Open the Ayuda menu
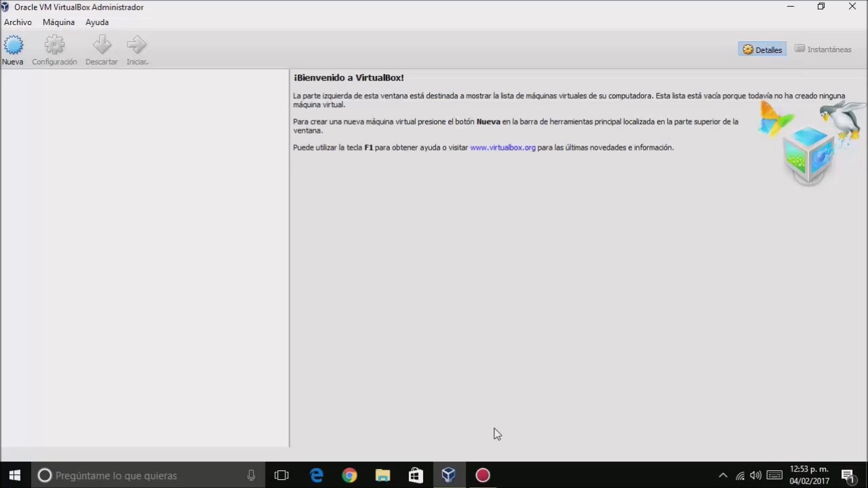 coord(97,22)
